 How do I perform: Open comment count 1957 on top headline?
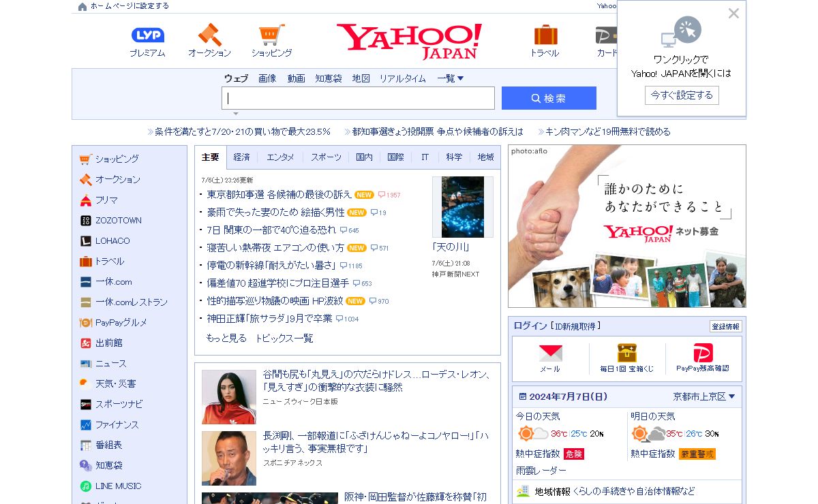389,195
